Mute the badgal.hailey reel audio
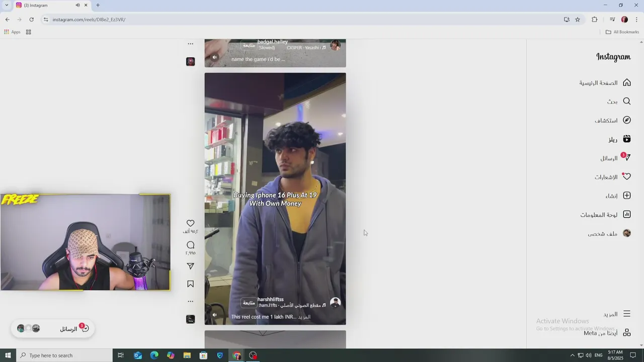The image size is (644, 362). click(214, 57)
